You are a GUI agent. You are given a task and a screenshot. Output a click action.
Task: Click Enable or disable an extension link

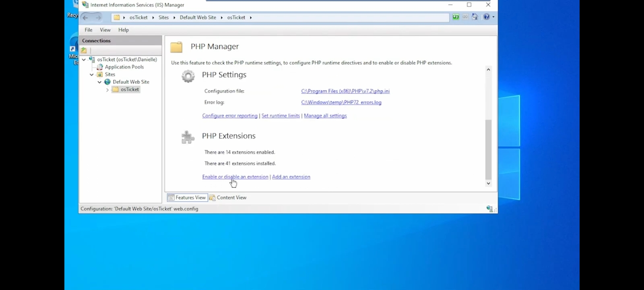235,177
